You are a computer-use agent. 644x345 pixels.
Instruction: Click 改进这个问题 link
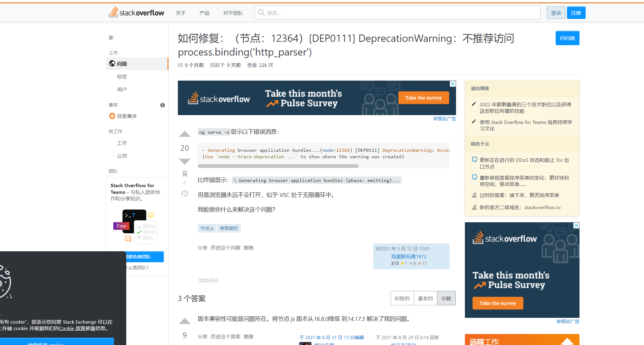pyautogui.click(x=226, y=248)
